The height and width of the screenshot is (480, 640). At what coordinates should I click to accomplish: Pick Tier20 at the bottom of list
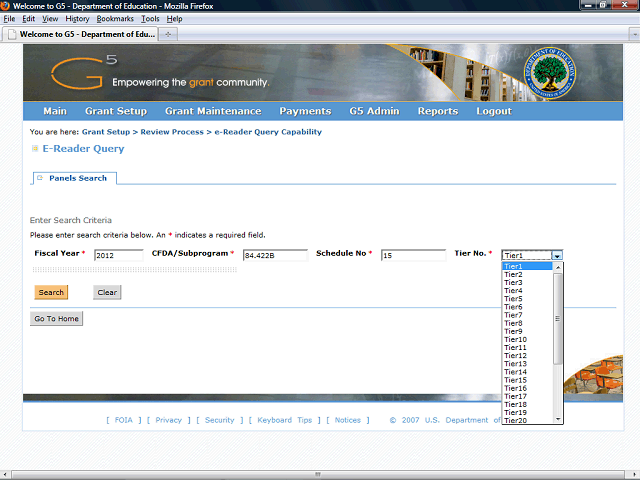pyautogui.click(x=527, y=420)
